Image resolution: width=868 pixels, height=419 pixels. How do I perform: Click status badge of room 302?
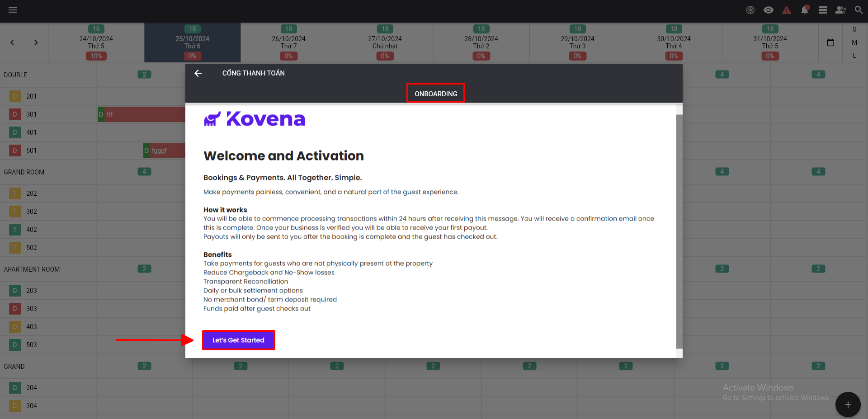(15, 212)
